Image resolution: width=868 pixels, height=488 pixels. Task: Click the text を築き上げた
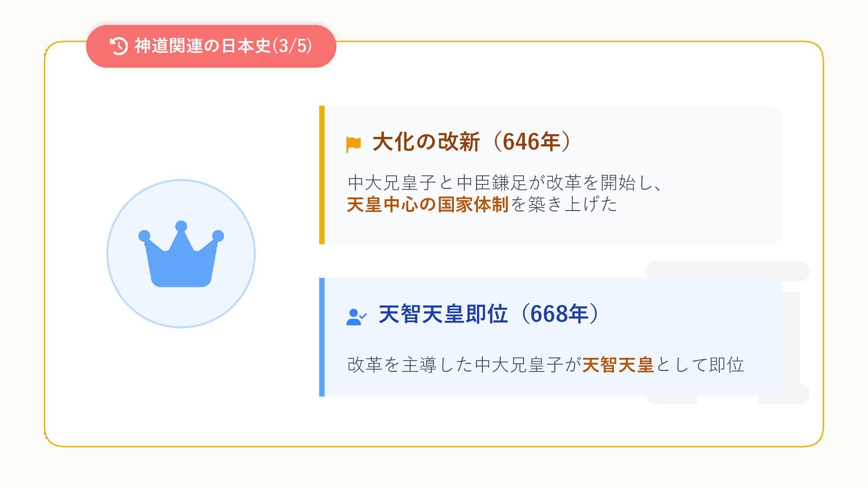[563, 205]
